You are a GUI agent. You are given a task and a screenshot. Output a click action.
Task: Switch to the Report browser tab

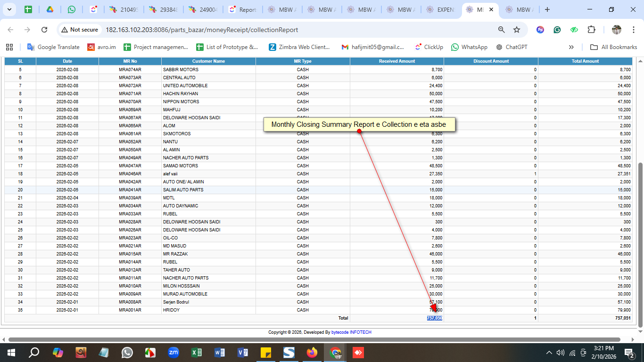click(x=242, y=9)
